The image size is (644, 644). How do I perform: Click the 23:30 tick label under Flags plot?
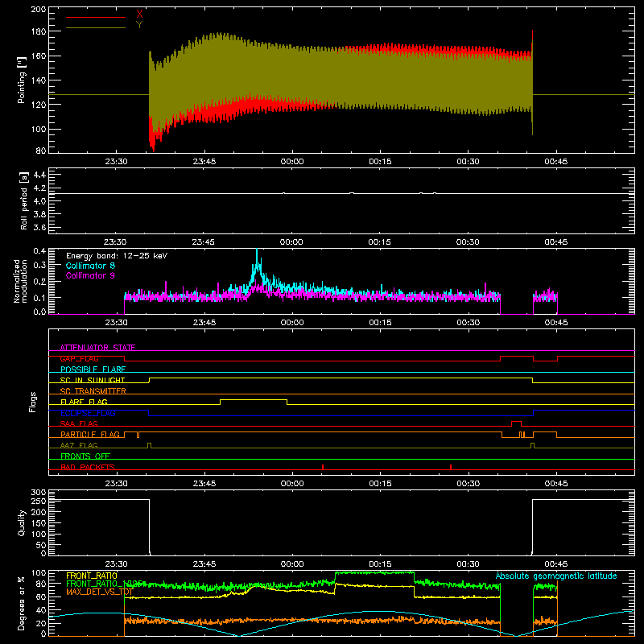(116, 484)
